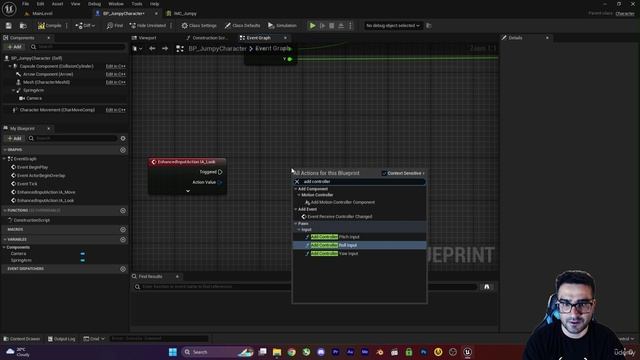Open play options three-dot menu
Viewport: 640px width, 360px height.
(x=350, y=26)
